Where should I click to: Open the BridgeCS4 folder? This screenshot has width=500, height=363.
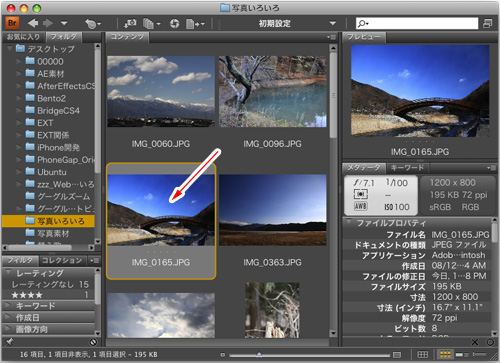pyautogui.click(x=53, y=111)
